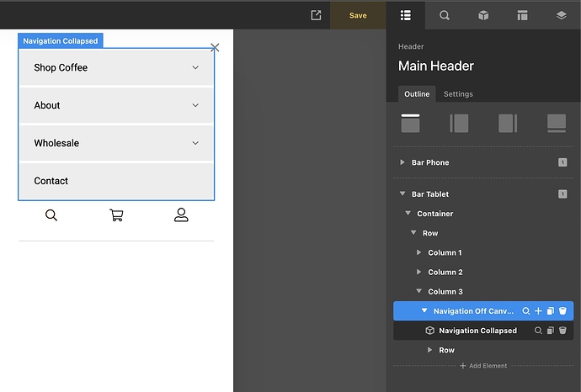Open the layers stack icon in toolbar
The height and width of the screenshot is (392, 581).
(x=562, y=15)
